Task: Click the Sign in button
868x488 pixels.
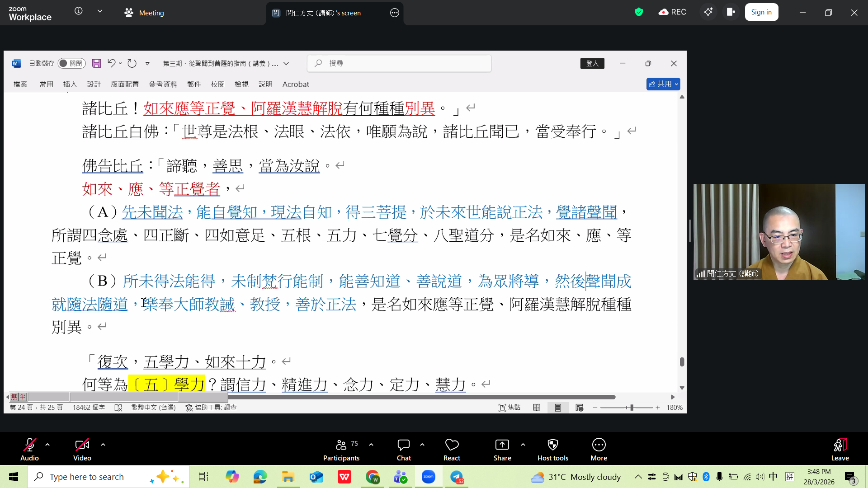Action: pos(761,12)
